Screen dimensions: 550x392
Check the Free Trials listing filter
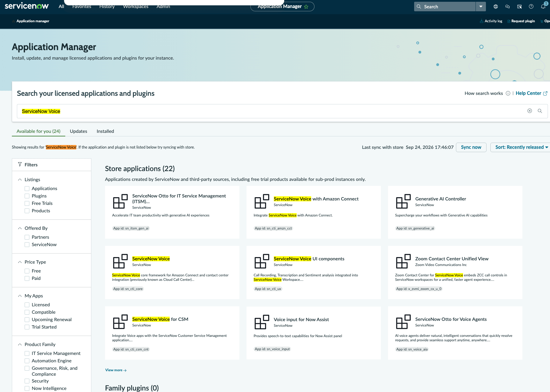(27, 203)
